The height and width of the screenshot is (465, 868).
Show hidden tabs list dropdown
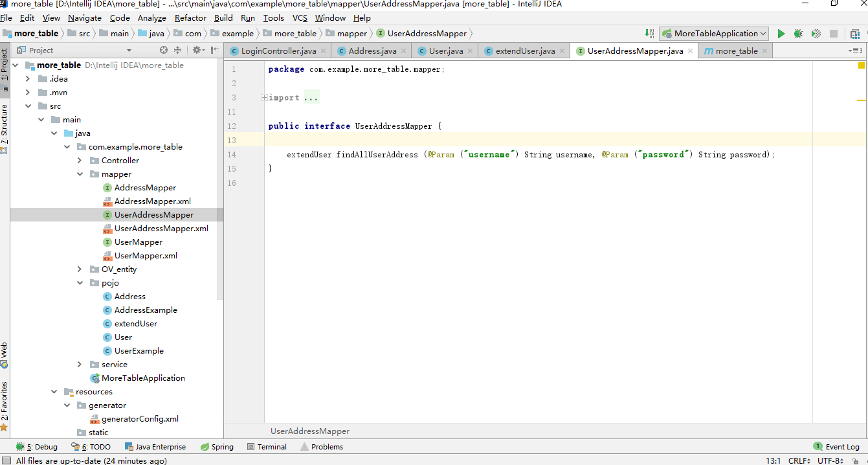point(855,51)
